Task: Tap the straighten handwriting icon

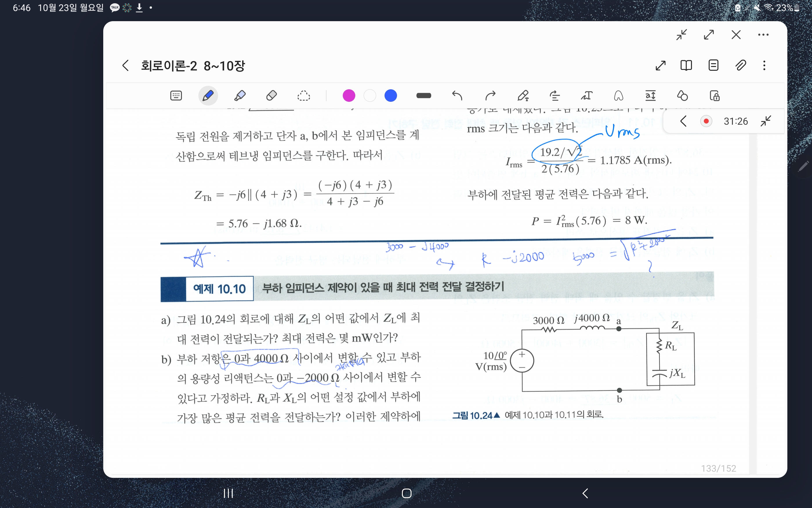Action: 555,96
